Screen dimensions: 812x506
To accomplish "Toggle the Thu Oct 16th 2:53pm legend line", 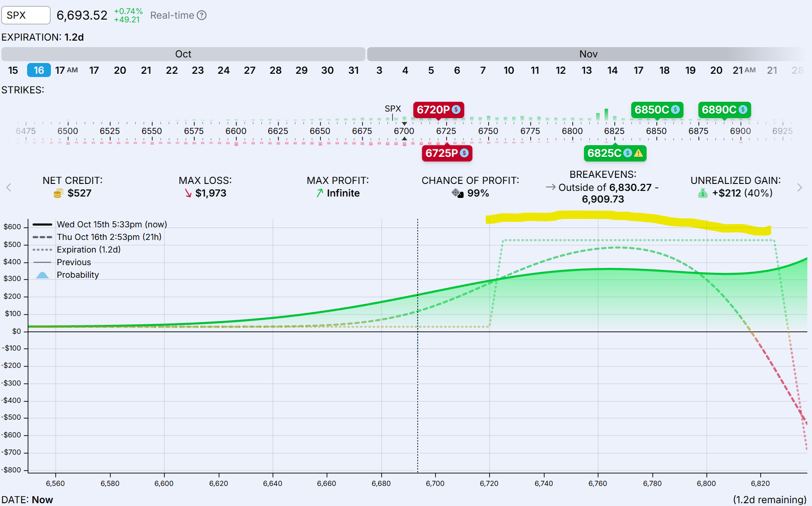I will 109,237.
